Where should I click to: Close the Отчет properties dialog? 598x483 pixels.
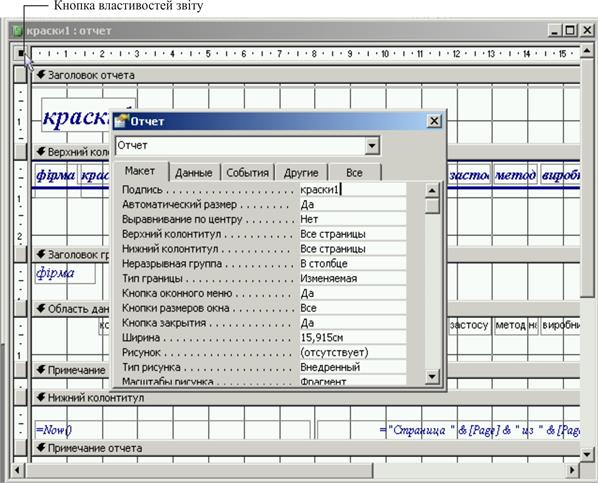(x=434, y=121)
